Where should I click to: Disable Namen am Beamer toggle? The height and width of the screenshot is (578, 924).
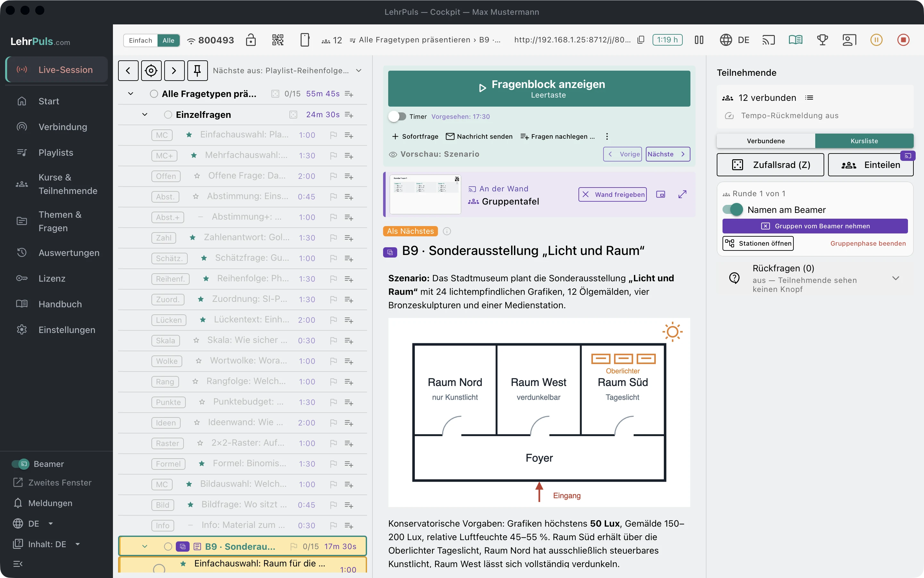733,209
